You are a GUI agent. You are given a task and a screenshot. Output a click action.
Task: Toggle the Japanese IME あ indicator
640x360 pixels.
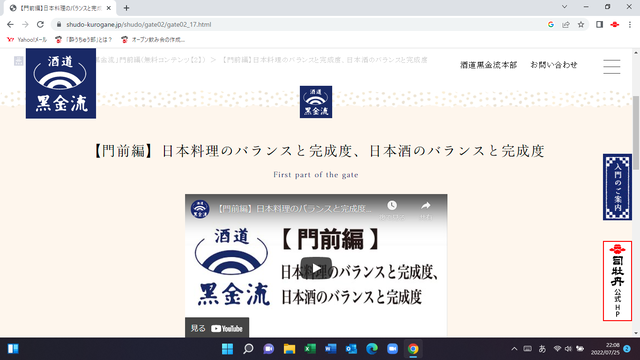542,349
